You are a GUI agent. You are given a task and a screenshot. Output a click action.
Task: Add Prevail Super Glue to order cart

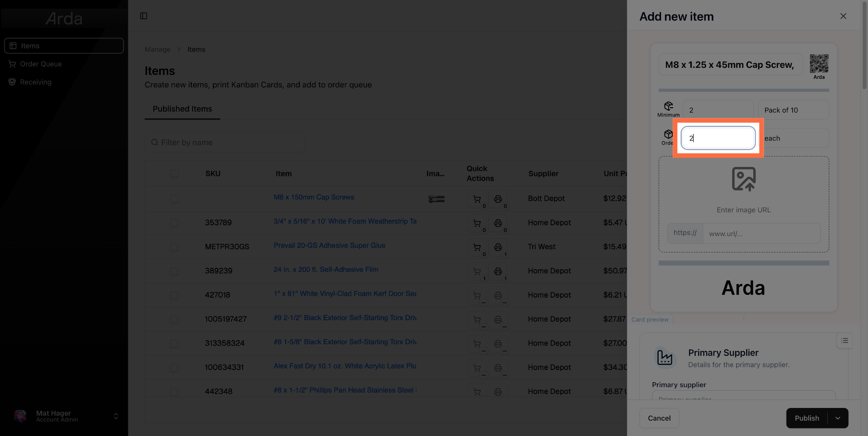click(x=476, y=247)
